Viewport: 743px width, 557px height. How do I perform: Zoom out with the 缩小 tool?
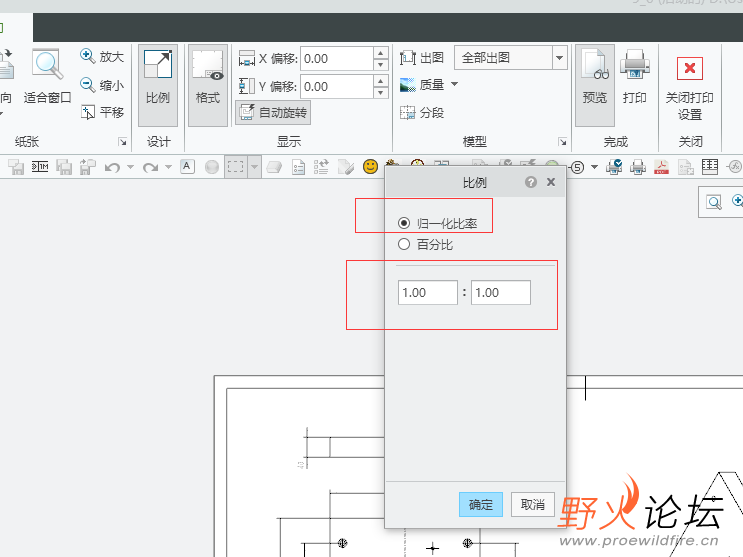[102, 85]
